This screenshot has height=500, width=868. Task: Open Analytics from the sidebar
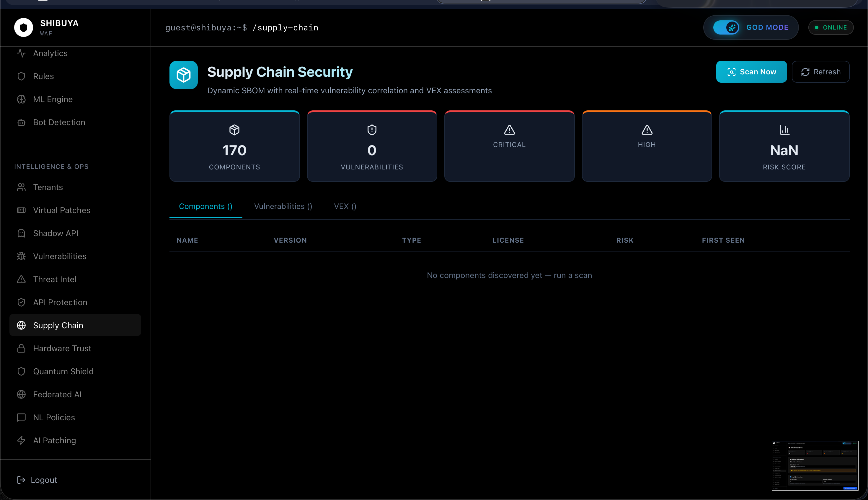50,53
